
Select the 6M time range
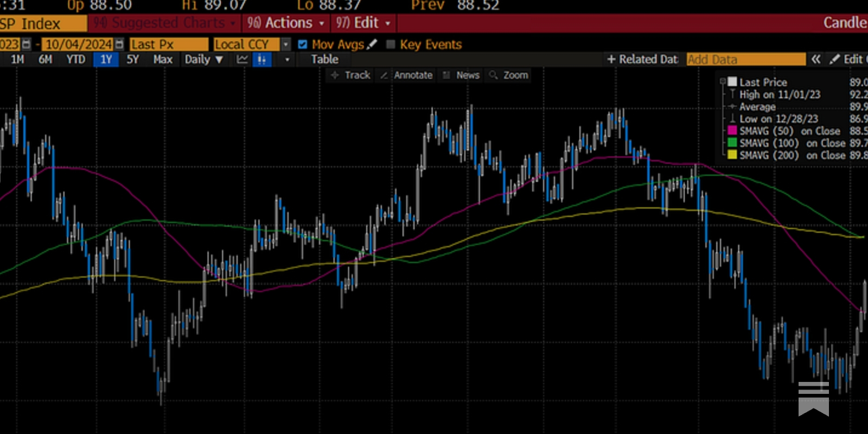(46, 60)
